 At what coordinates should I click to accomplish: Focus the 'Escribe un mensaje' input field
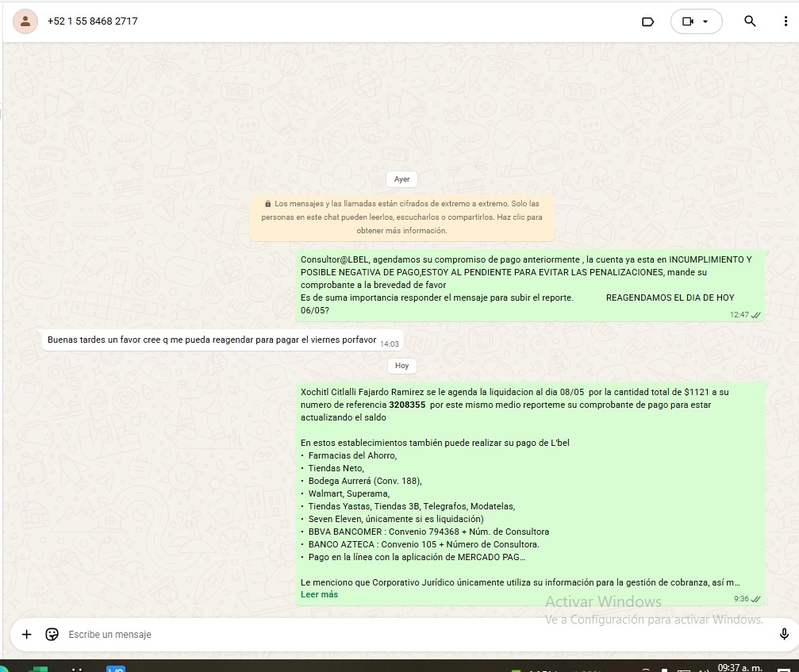[418, 634]
